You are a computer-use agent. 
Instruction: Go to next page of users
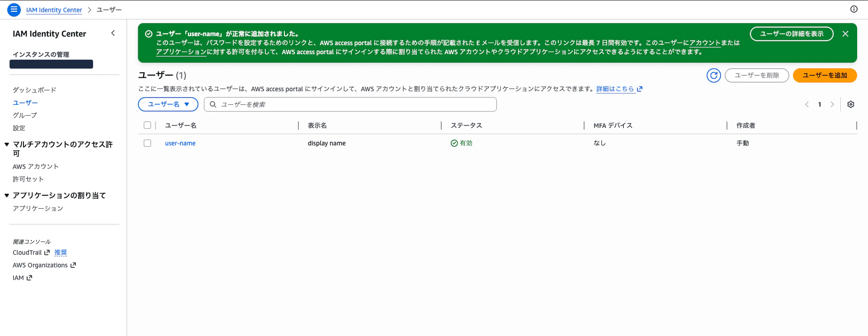[832, 104]
